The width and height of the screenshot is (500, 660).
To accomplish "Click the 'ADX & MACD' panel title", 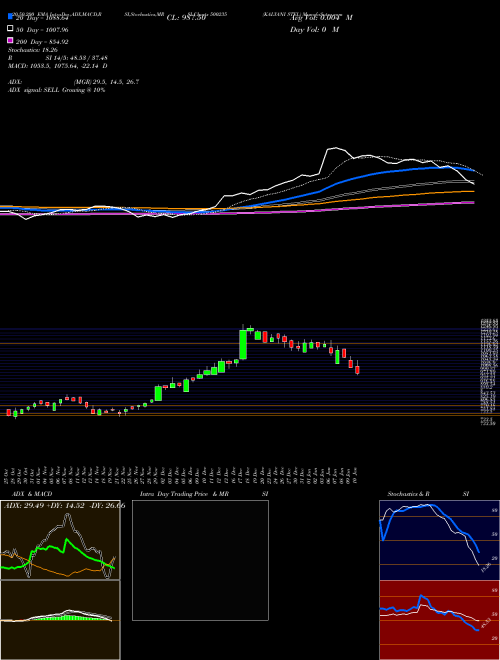I will click(32, 494).
